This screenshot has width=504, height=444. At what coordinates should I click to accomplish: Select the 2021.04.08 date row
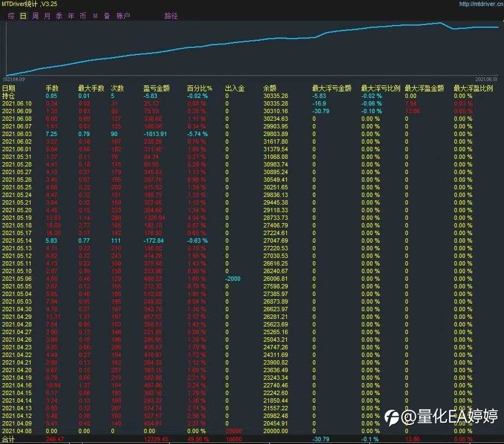(17, 431)
